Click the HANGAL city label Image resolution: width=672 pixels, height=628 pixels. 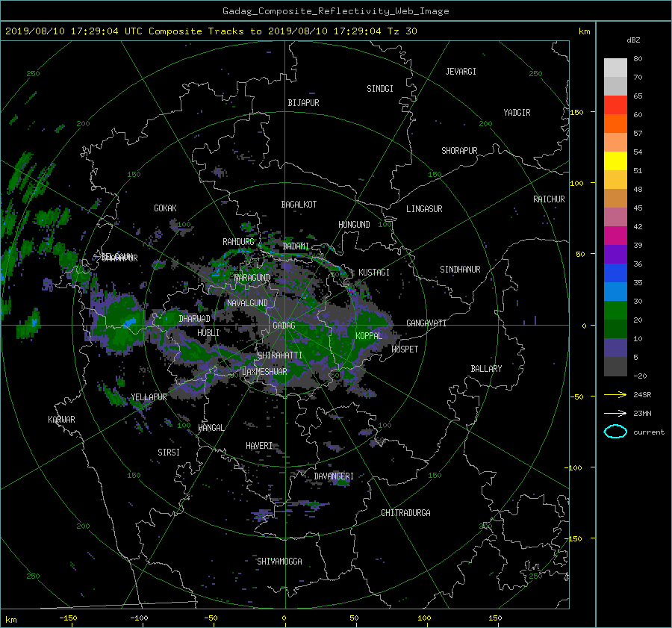(x=211, y=428)
